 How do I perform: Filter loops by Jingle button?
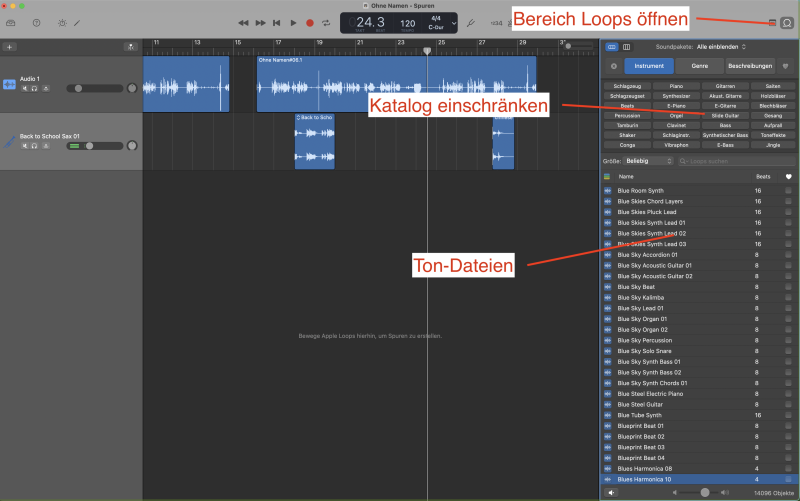[773, 145]
